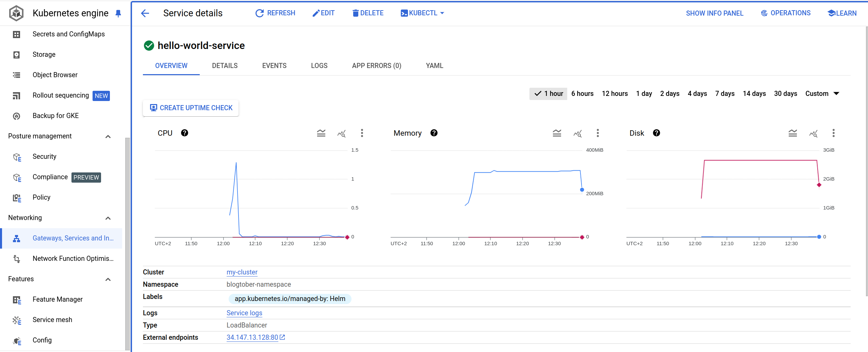Open Rollout sequencing in sidebar
Image resolution: width=868 pixels, height=352 pixels.
(61, 95)
